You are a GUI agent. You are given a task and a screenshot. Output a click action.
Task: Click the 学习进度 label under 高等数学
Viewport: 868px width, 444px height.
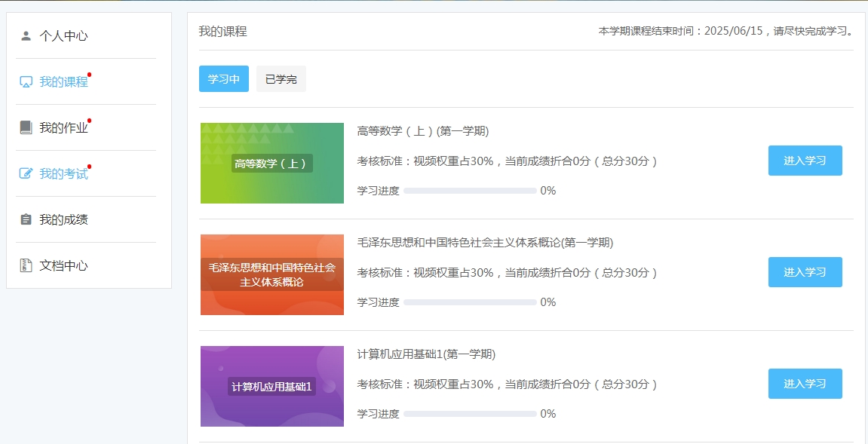378,191
